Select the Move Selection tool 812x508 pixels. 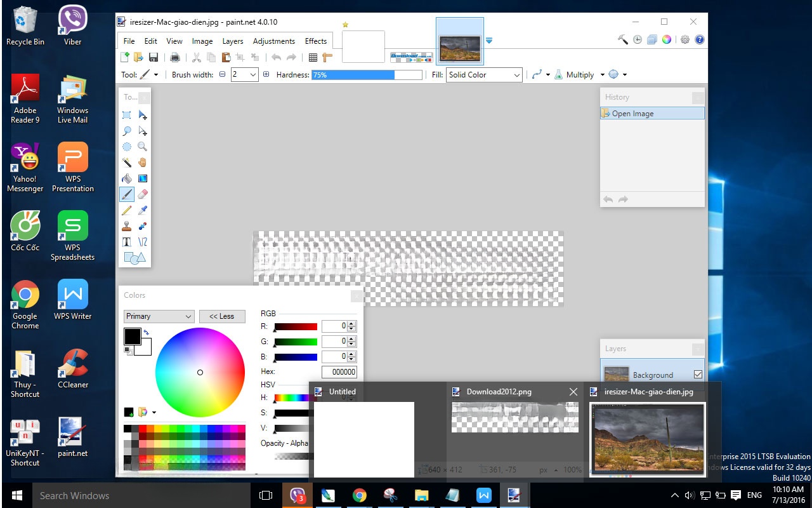143,131
